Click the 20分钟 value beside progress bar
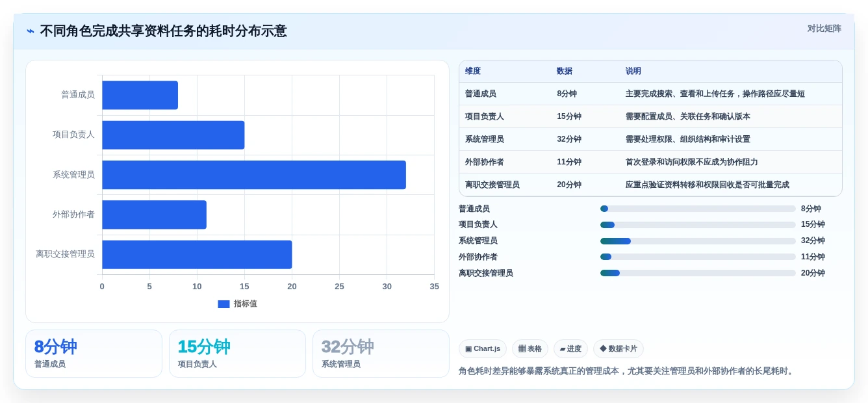The height and width of the screenshot is (403, 868). click(813, 273)
